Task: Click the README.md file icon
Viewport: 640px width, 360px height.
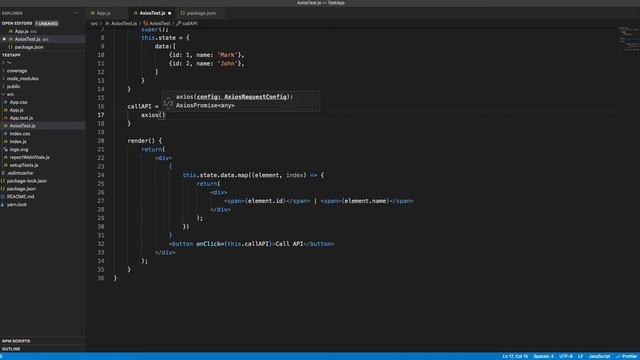Action: pyautogui.click(x=2, y=197)
